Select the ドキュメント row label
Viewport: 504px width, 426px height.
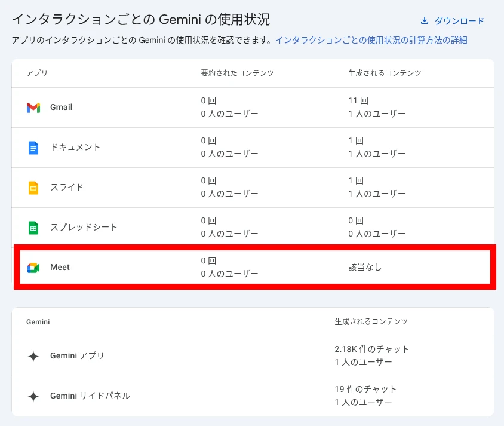[x=75, y=148]
